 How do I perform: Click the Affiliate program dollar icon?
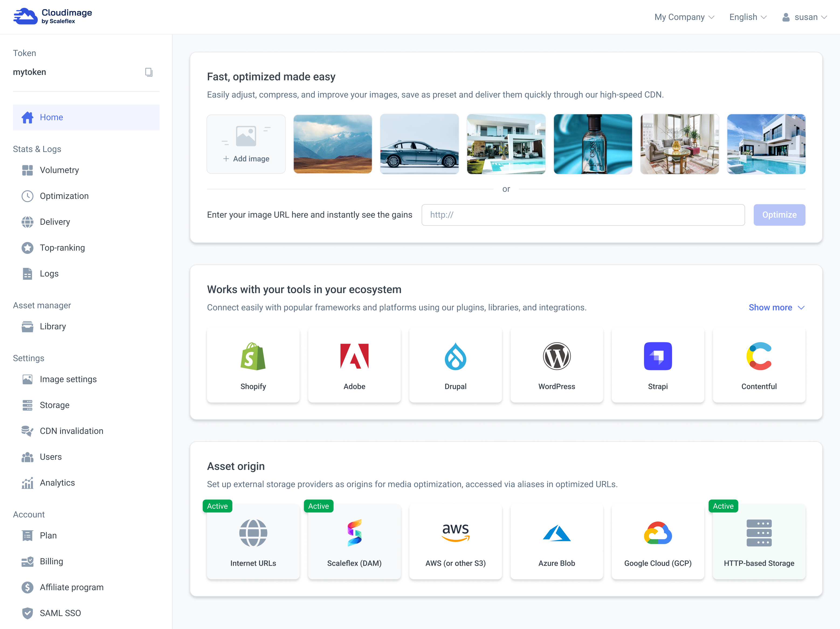[x=27, y=587]
